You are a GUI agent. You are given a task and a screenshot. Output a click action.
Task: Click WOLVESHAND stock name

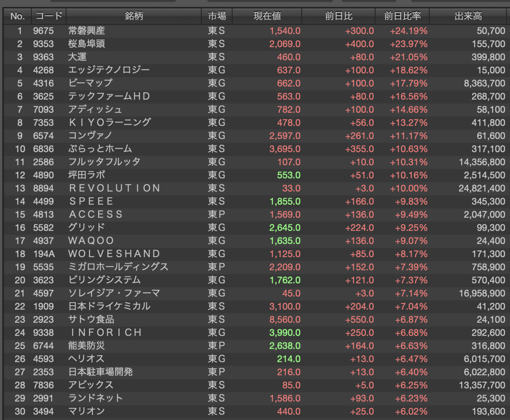point(114,254)
